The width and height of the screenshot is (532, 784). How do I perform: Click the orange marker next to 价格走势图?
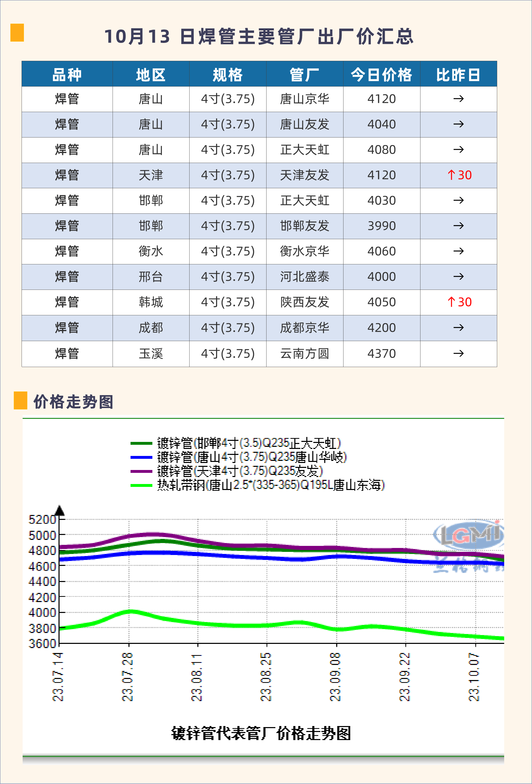pyautogui.click(x=20, y=400)
